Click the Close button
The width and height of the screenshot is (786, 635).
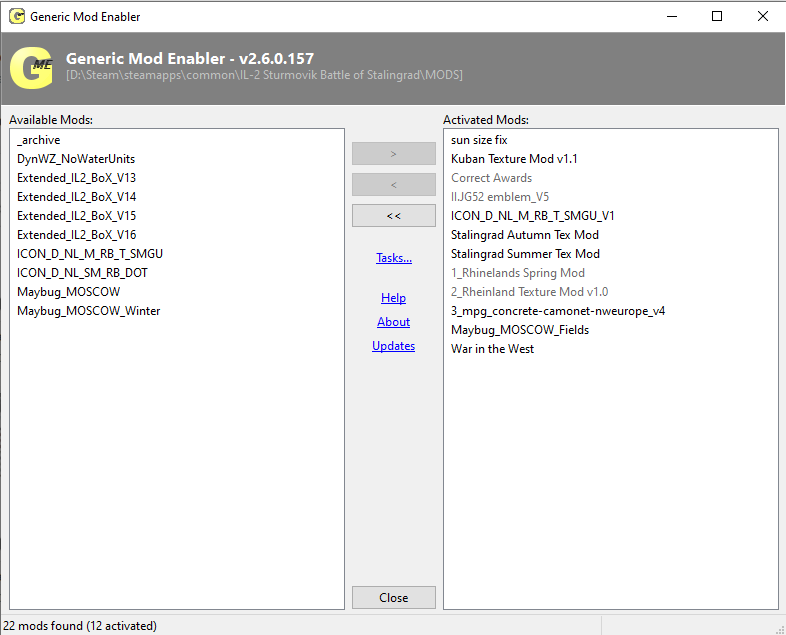(394, 597)
